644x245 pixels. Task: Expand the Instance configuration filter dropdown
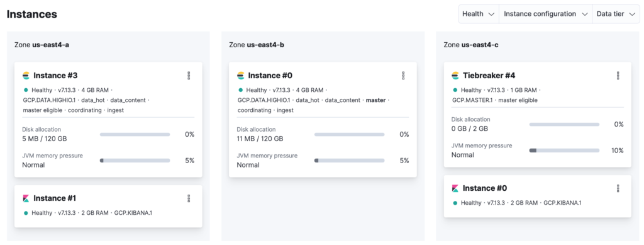545,14
